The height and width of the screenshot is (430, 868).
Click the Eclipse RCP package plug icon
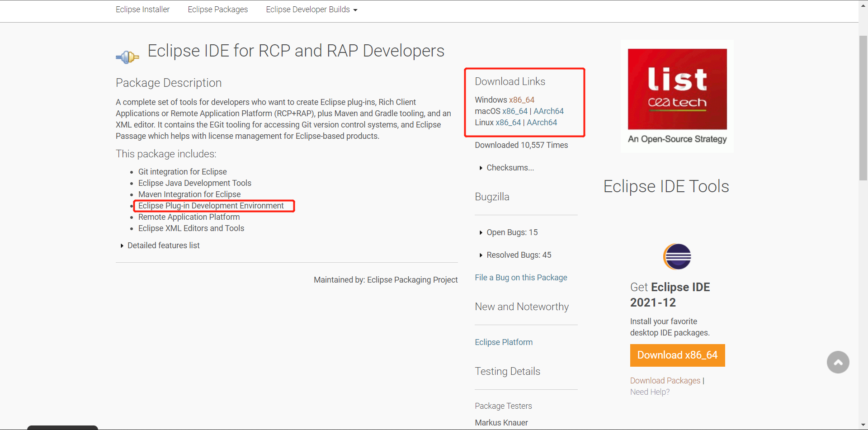click(x=127, y=57)
